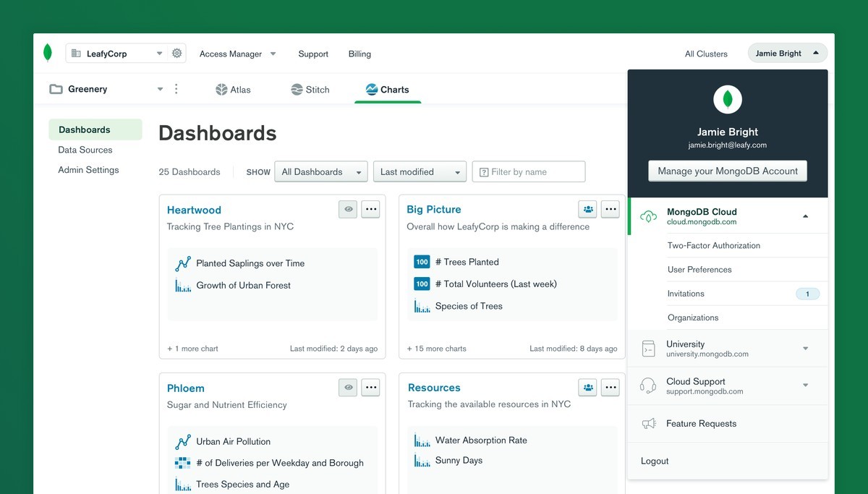The height and width of the screenshot is (494, 868).
Task: Click bar chart icon for Sunny Days
Action: coord(422,461)
